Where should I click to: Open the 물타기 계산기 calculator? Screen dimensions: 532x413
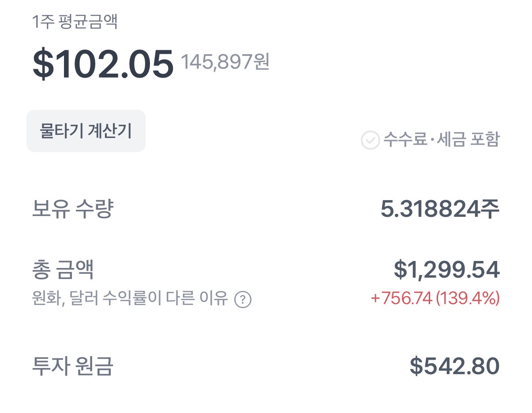point(86,131)
